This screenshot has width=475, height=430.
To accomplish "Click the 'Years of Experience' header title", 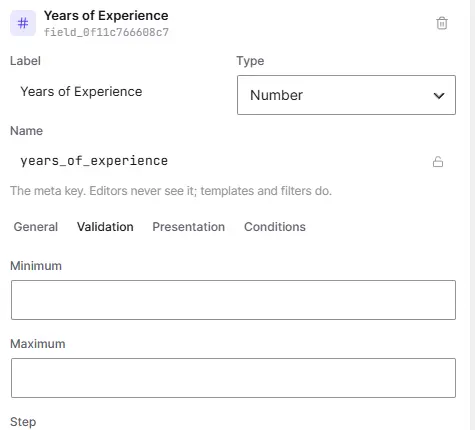I will click(106, 16).
